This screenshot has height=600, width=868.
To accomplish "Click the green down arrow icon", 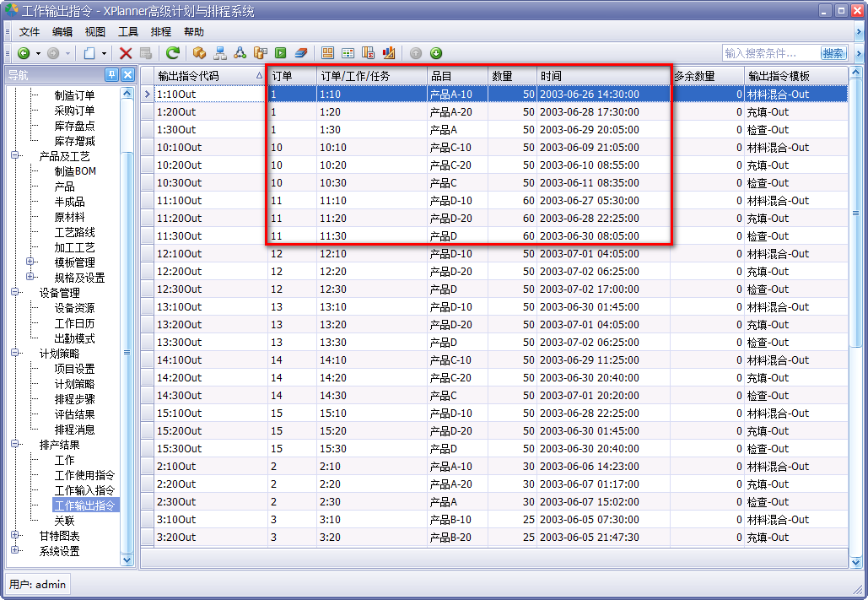I will pyautogui.click(x=436, y=53).
